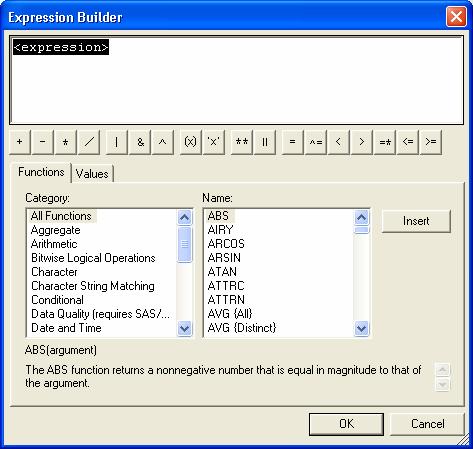Insert the single vertical bar OR operator

click(x=117, y=142)
